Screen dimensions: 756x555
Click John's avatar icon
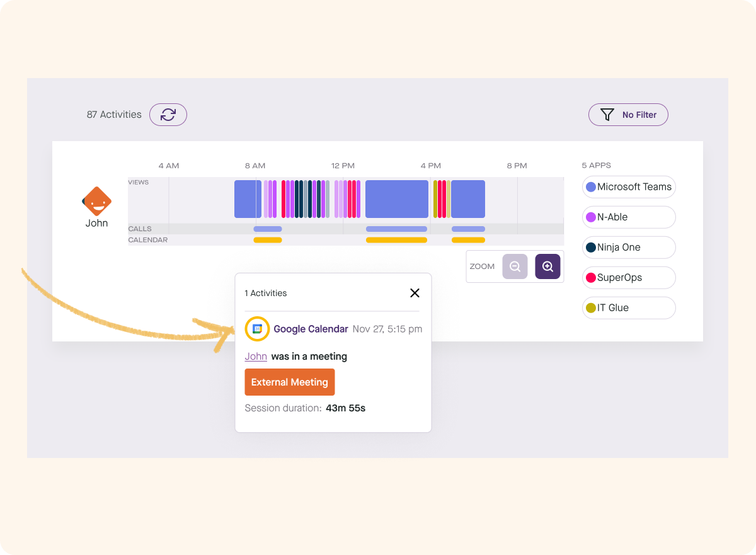[96, 202]
